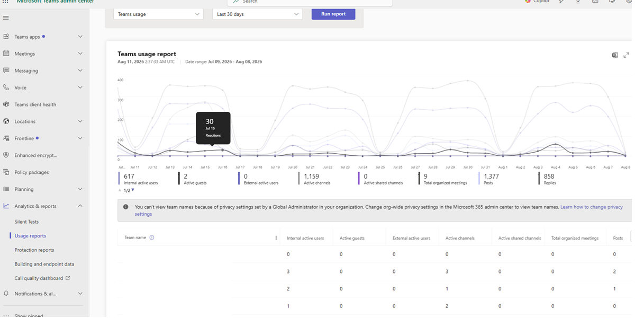Go to next legend page arrow

tap(133, 190)
